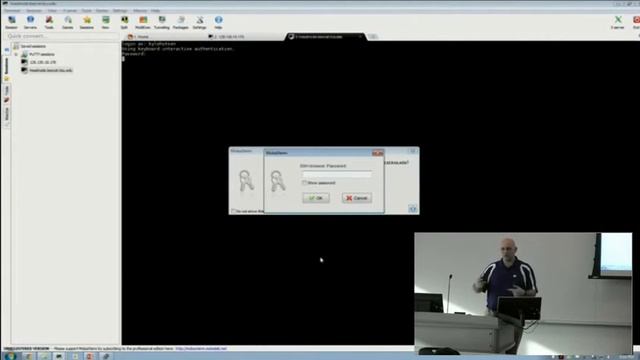The width and height of the screenshot is (640, 360).
Task: Open the Servers toolbar icon
Action: click(30, 22)
